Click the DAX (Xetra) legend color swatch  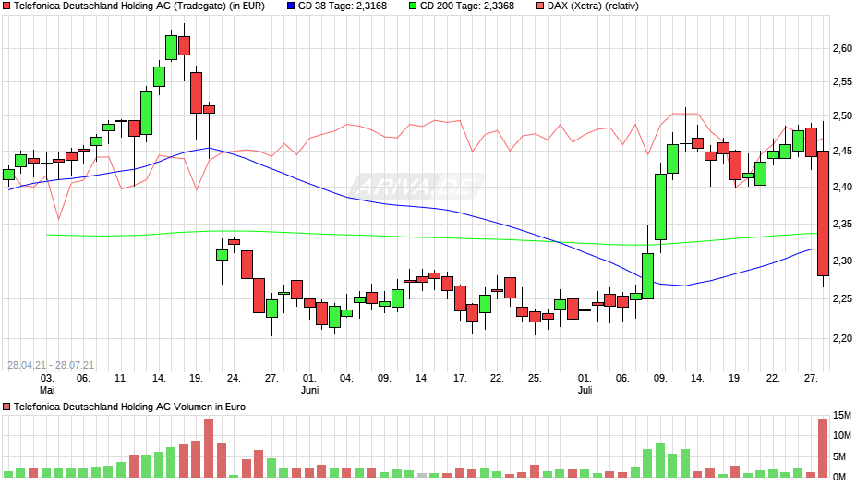(540, 6)
